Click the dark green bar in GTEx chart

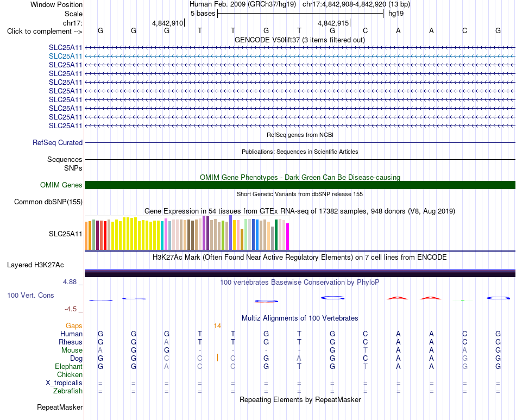(x=276, y=235)
